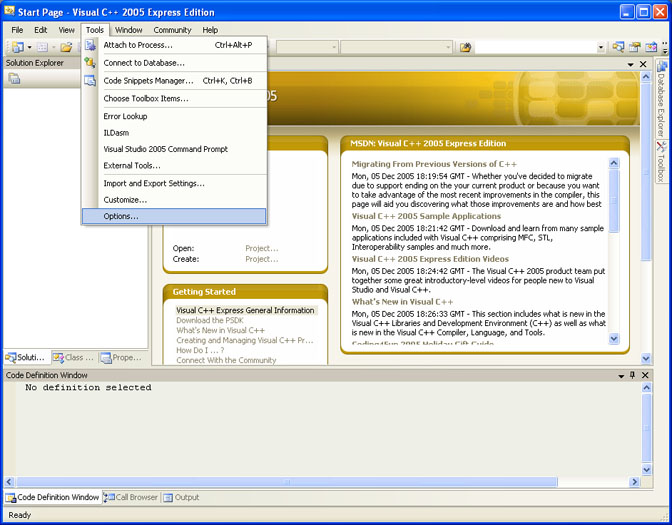Open the Database Explorer side tab
This screenshot has height=525, width=672.
click(662, 98)
